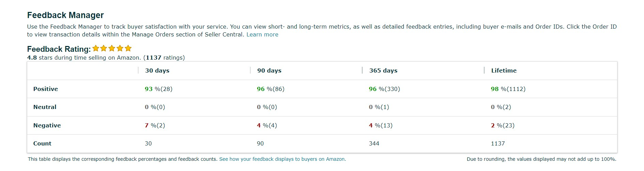Click the 365-day negative 4% (13) value
The width and height of the screenshot is (644, 171).
coord(381,125)
